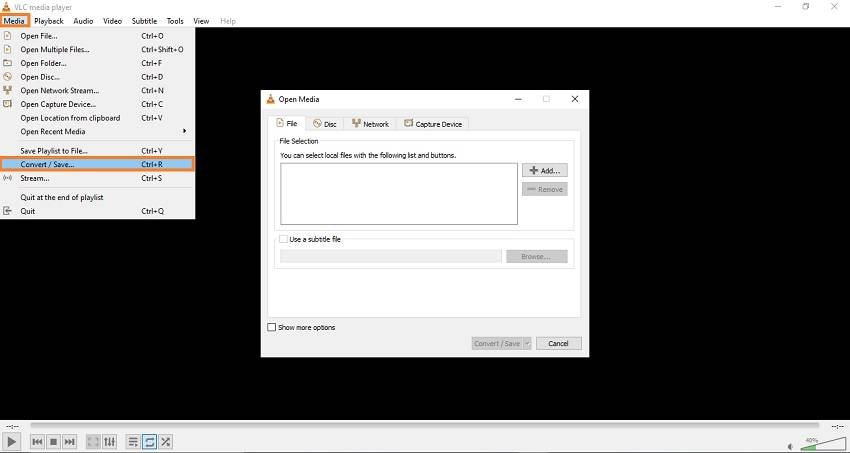The height and width of the screenshot is (453, 850).
Task: Select Save Playlist to File... entry
Action: tap(97, 151)
